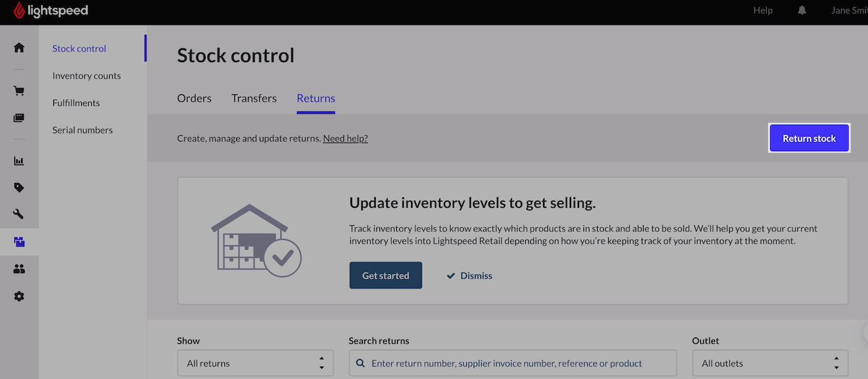Open the Settings gear icon
The width and height of the screenshot is (868, 379).
click(x=19, y=297)
